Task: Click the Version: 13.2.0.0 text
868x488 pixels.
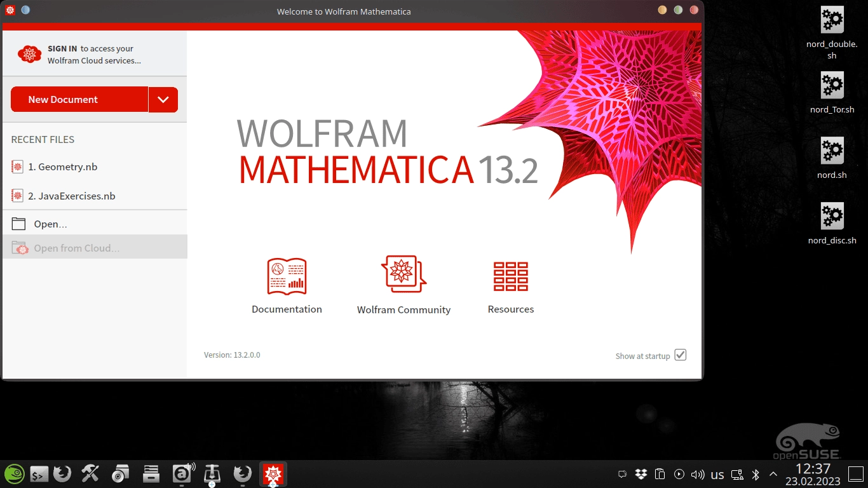Action: point(232,355)
